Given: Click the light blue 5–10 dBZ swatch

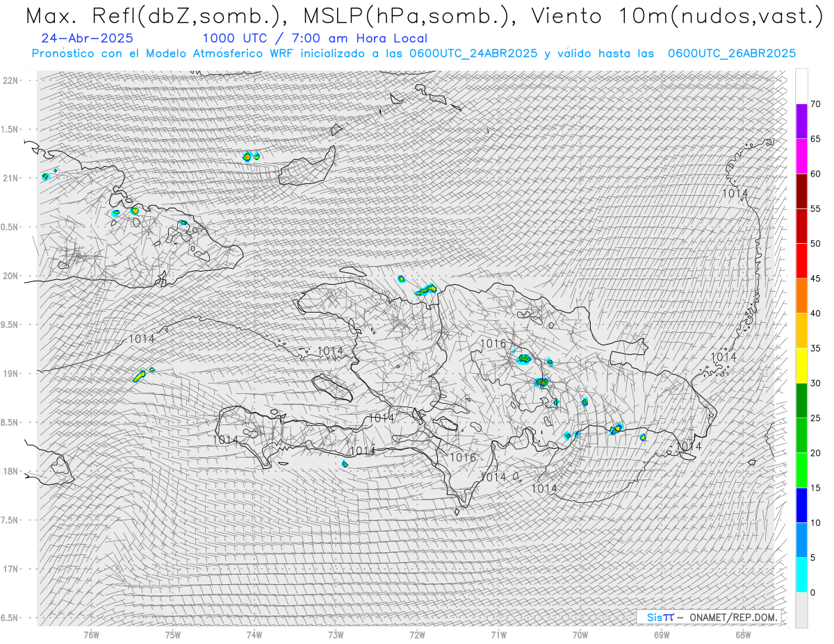Looking at the screenshot, I should click(x=801, y=540).
